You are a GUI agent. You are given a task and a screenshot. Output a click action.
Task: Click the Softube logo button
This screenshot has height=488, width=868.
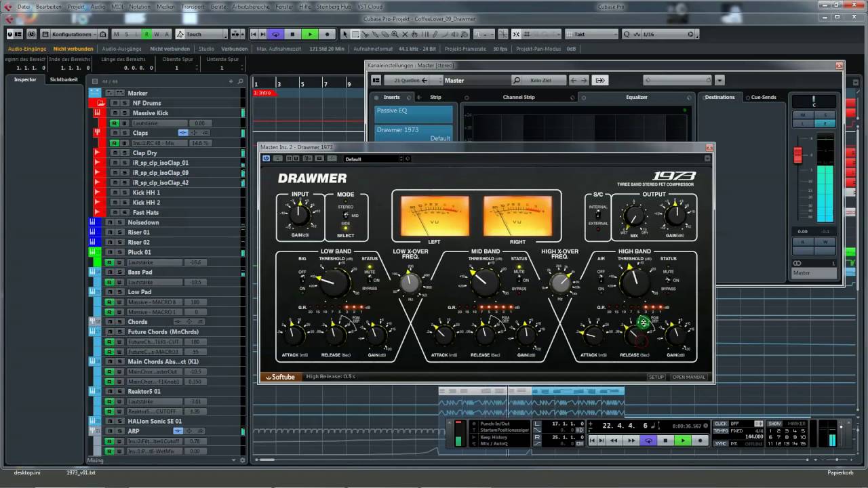point(280,377)
